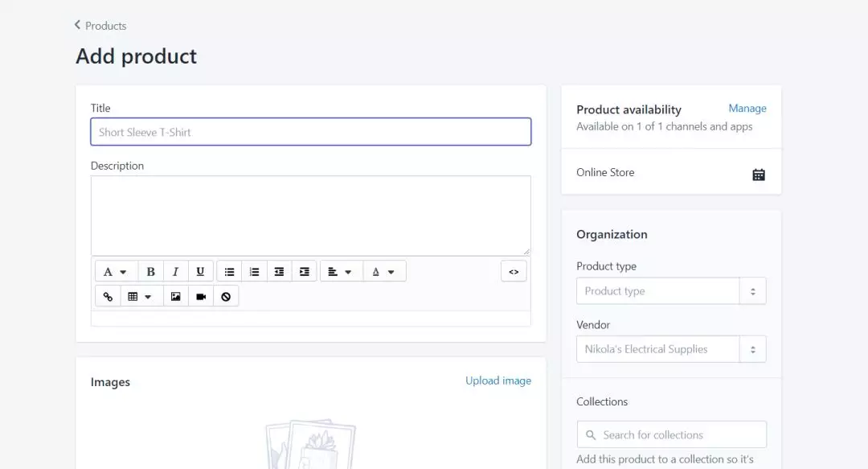868x469 pixels.
Task: Click Manage next to Product availability
Action: (x=747, y=108)
